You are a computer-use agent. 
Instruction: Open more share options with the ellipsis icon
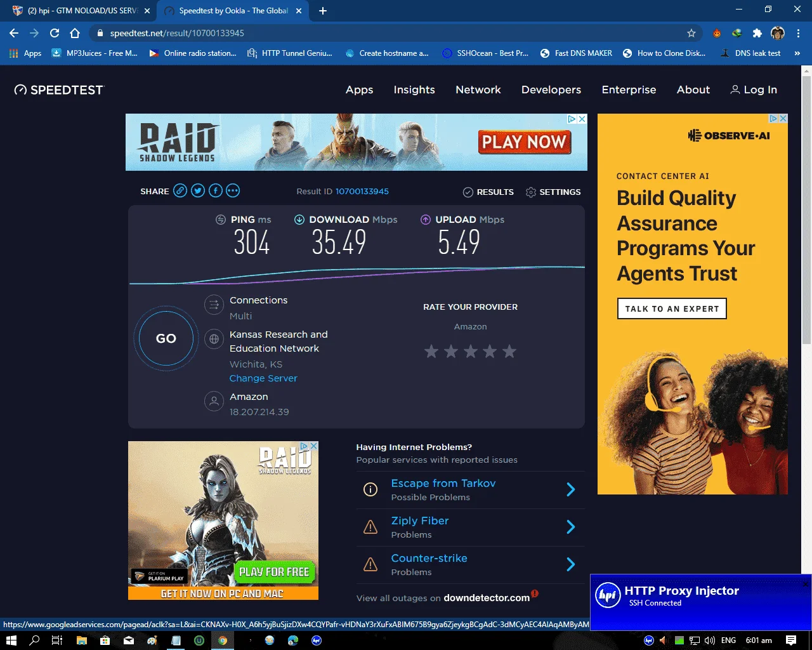click(x=233, y=190)
